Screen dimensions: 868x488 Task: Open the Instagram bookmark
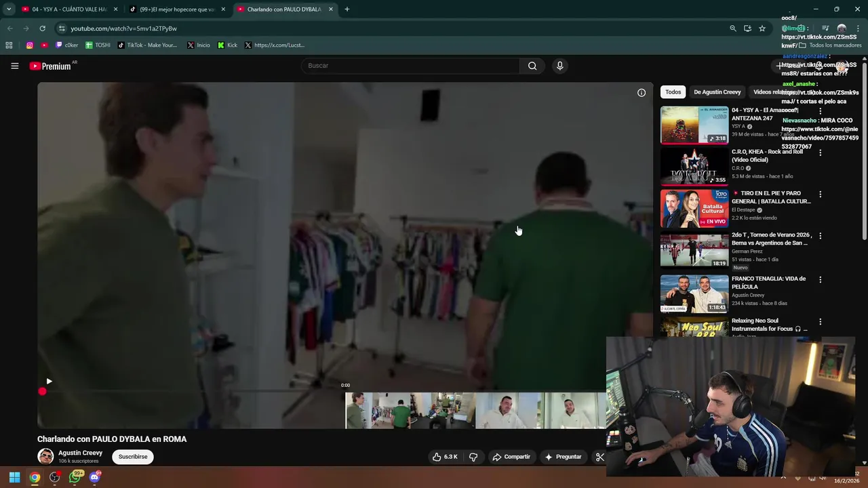tap(30, 45)
